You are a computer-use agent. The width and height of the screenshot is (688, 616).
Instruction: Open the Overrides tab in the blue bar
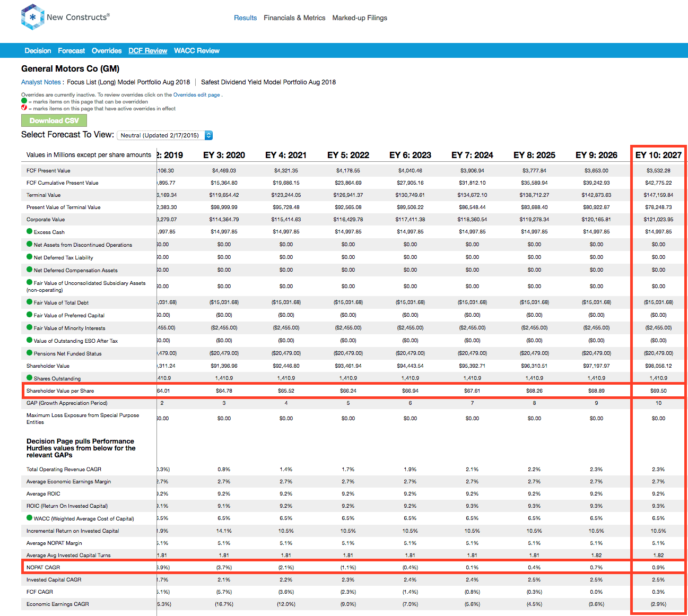click(x=107, y=51)
